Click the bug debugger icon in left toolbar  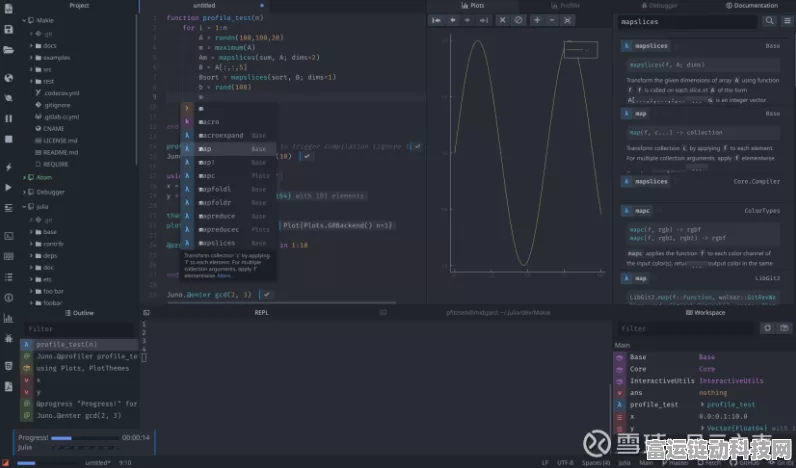point(8,338)
